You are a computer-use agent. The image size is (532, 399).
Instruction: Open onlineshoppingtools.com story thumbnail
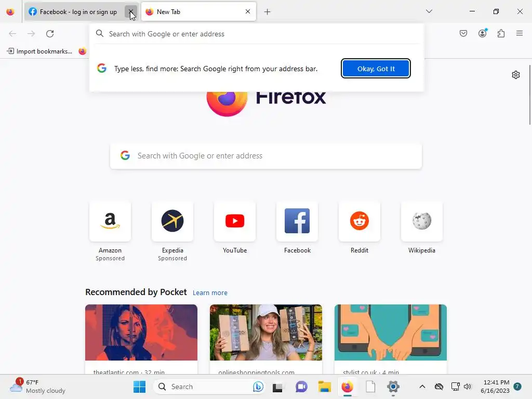click(266, 332)
